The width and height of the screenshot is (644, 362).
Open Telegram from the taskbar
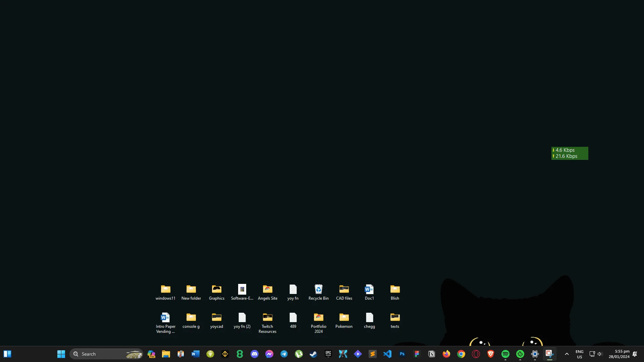coord(284,354)
